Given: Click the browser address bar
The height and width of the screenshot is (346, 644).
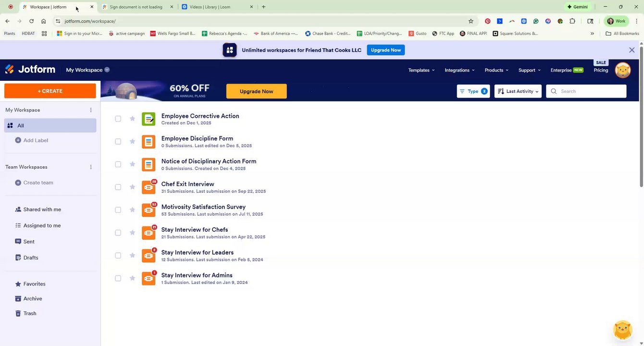Looking at the screenshot, I should coord(264,21).
